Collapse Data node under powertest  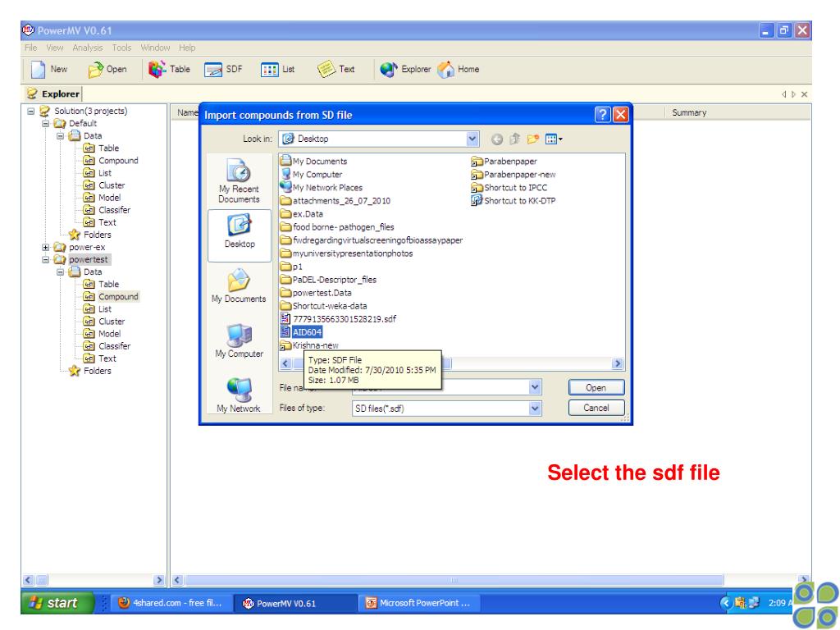(x=60, y=272)
